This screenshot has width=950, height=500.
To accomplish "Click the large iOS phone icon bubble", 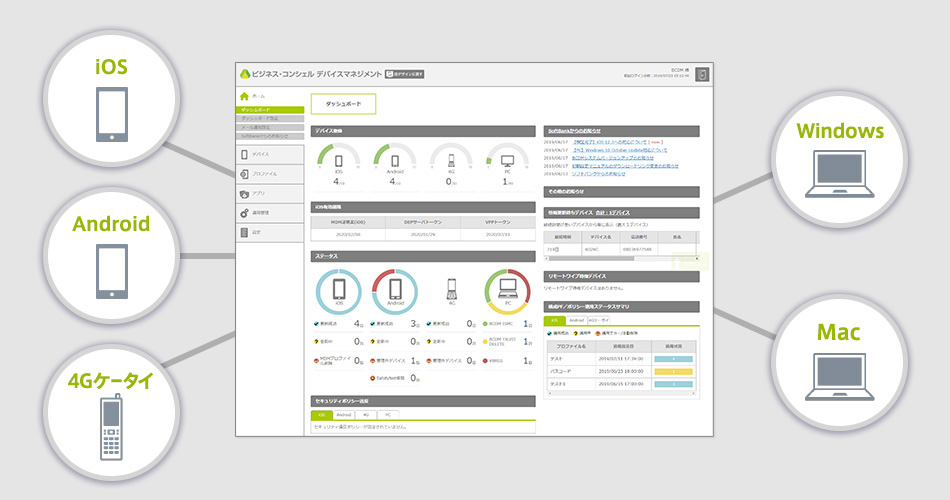I will (111, 99).
